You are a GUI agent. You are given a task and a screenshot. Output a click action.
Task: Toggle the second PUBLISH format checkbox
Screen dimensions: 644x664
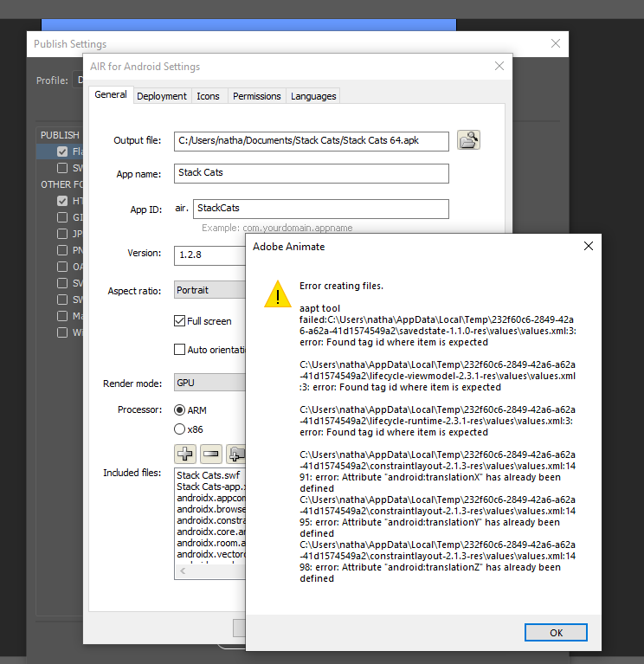tap(62, 168)
